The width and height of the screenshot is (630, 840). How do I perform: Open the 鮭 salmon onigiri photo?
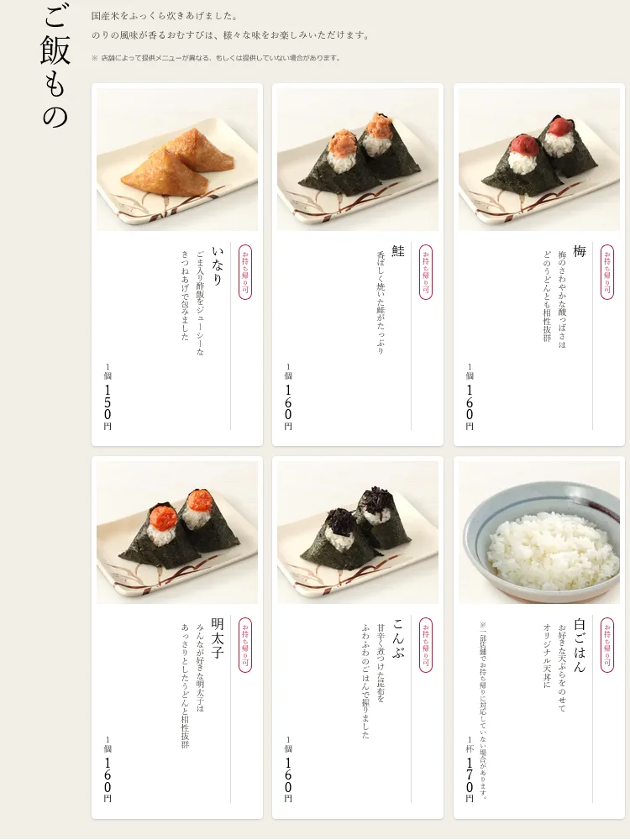358,160
